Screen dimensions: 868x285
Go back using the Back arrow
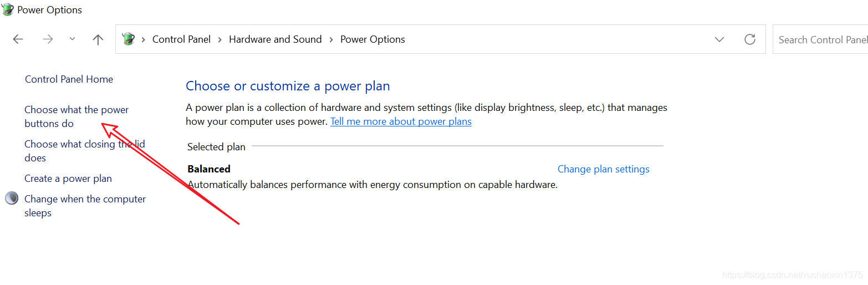click(x=18, y=39)
